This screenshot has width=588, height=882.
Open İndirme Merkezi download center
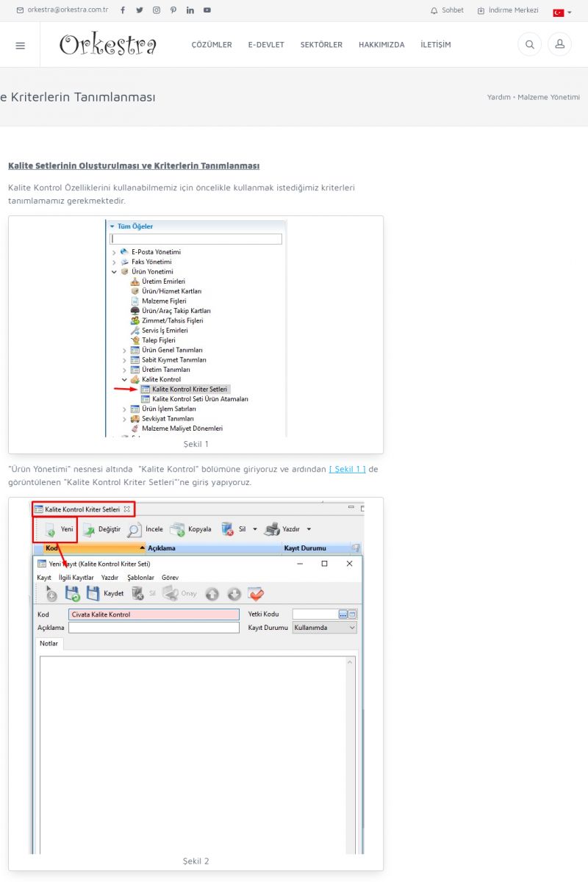508,10
